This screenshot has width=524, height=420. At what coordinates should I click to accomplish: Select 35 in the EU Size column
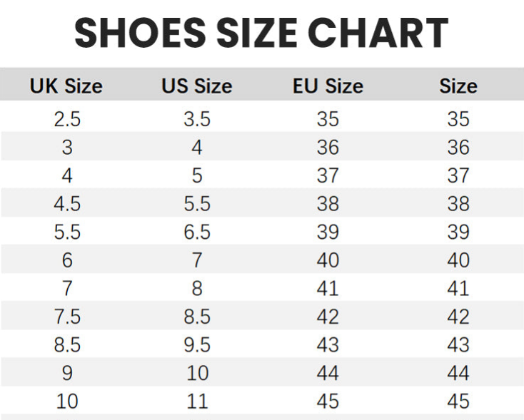[x=328, y=119]
